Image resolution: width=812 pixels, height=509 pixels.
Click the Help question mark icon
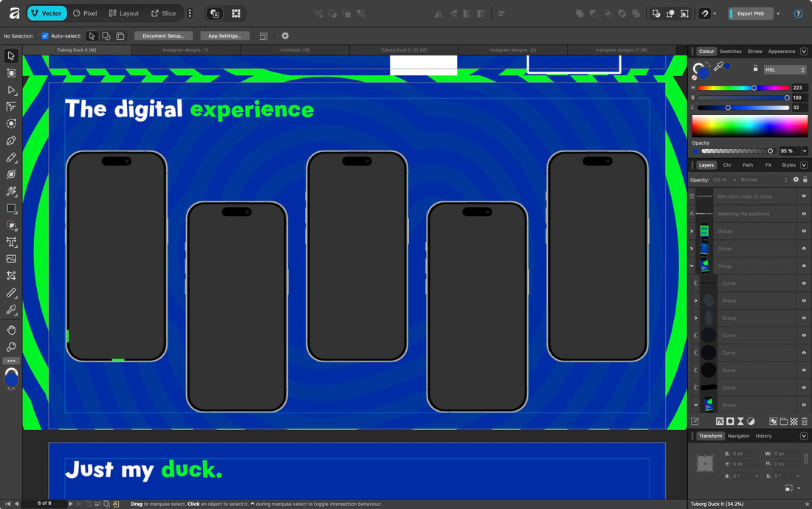pyautogui.click(x=798, y=13)
